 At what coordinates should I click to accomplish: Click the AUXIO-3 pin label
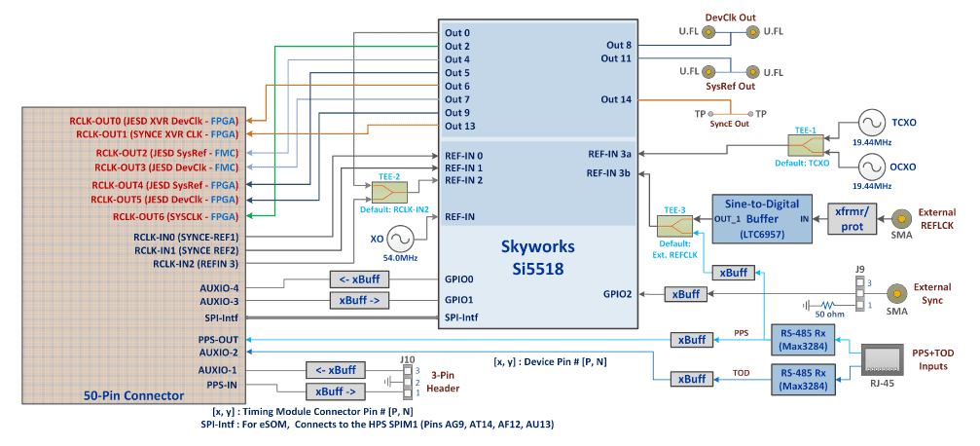click(219, 302)
